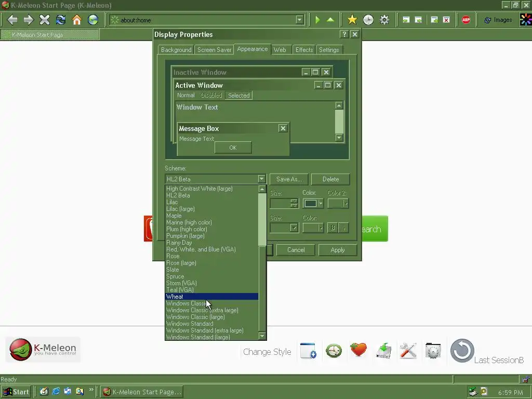Choose Lilac (large) scheme from list
The height and width of the screenshot is (399, 532).
tap(212, 209)
